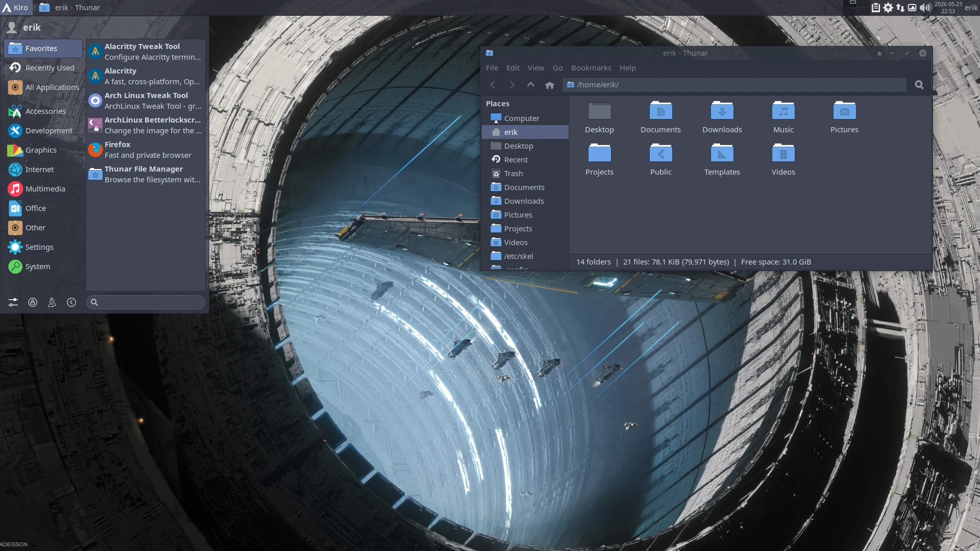Select the Favorites category in app menu
The width and height of the screenshot is (980, 551).
[43, 49]
